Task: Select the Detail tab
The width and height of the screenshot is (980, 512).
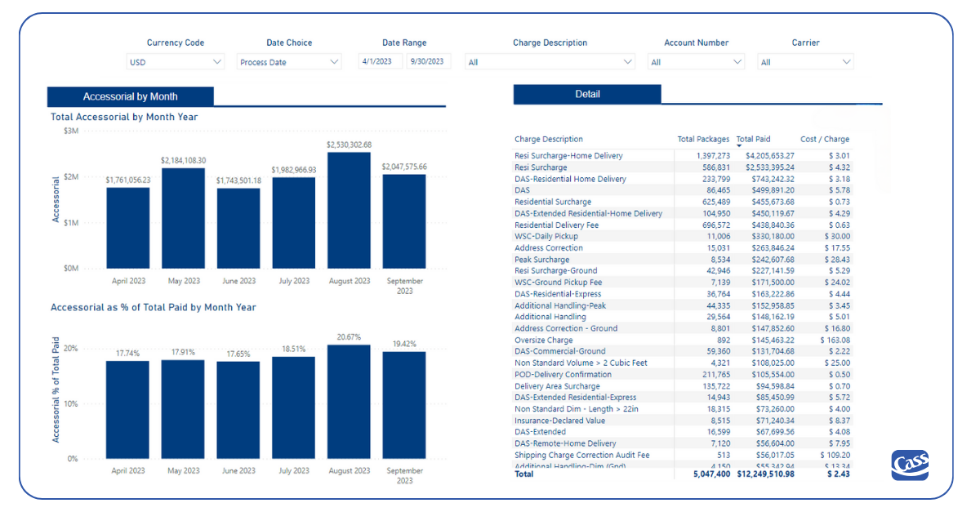Action: (x=586, y=94)
